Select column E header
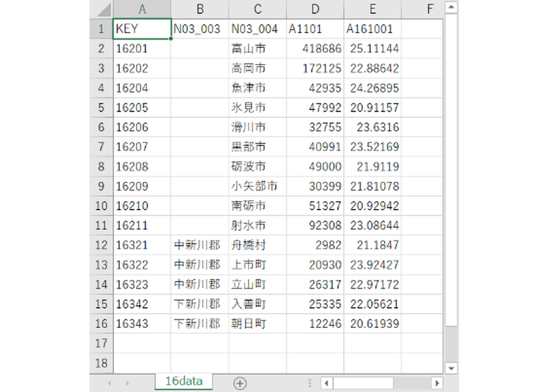The width and height of the screenshot is (549, 392). pos(373,9)
